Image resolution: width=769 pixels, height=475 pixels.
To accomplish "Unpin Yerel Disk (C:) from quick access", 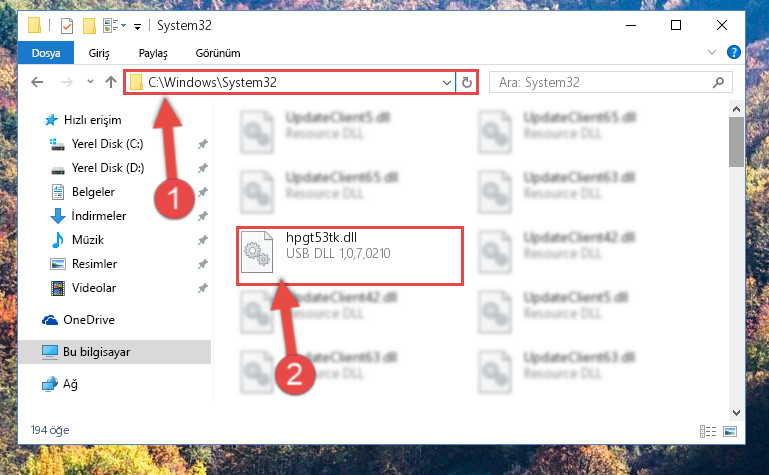I will [x=203, y=144].
